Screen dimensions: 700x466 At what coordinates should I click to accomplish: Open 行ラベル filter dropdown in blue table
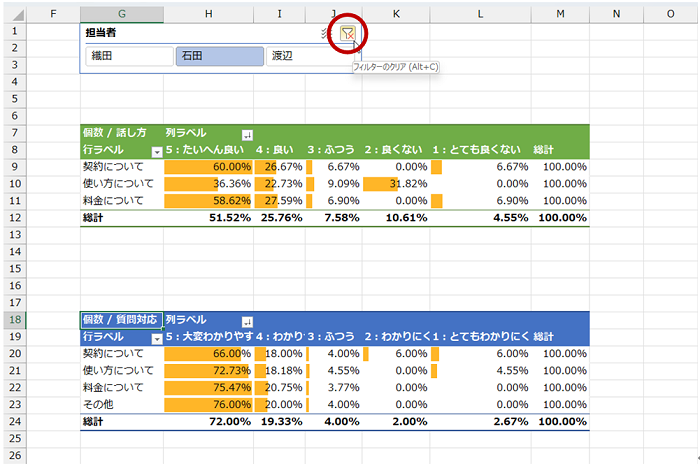(156, 338)
